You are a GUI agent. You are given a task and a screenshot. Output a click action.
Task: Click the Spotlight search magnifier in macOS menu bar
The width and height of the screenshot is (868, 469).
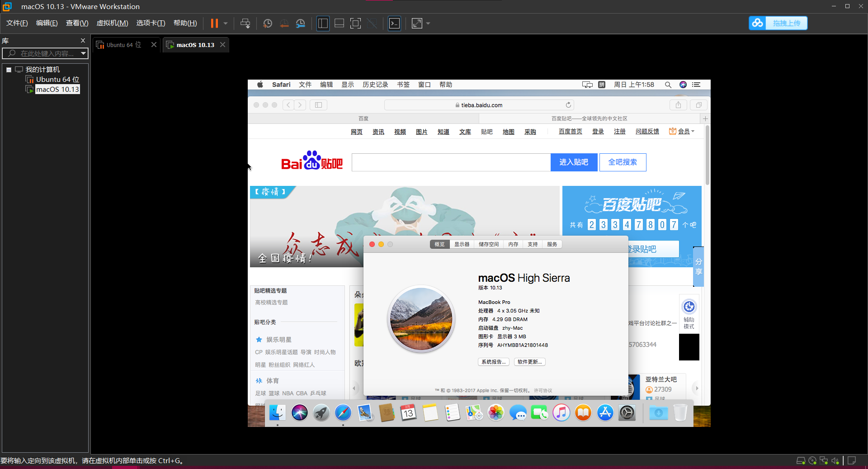(x=668, y=85)
